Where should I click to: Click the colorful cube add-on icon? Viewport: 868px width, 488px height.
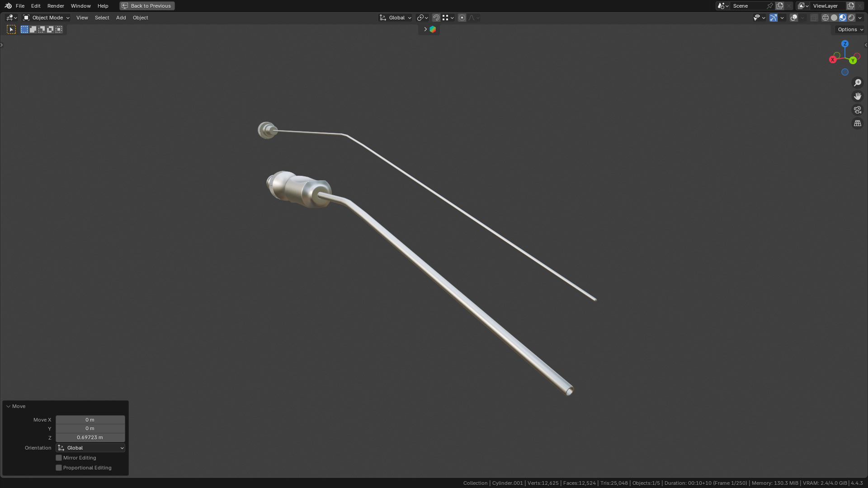433,29
